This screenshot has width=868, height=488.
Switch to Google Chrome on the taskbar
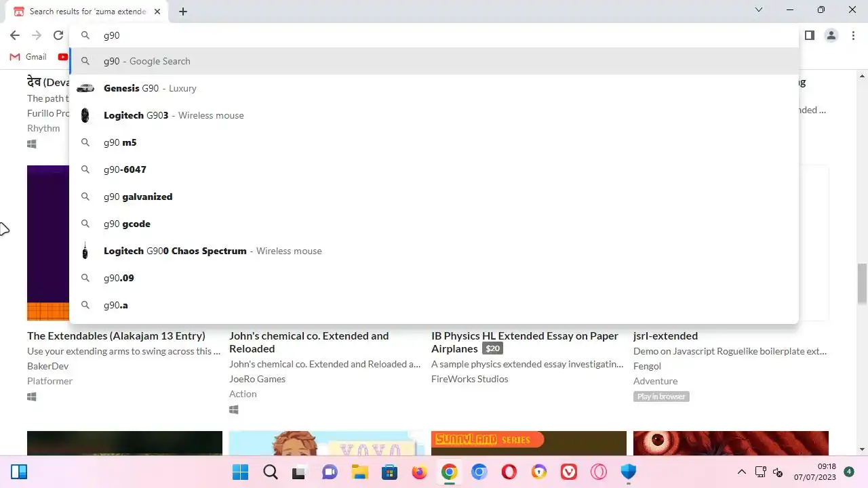449,472
